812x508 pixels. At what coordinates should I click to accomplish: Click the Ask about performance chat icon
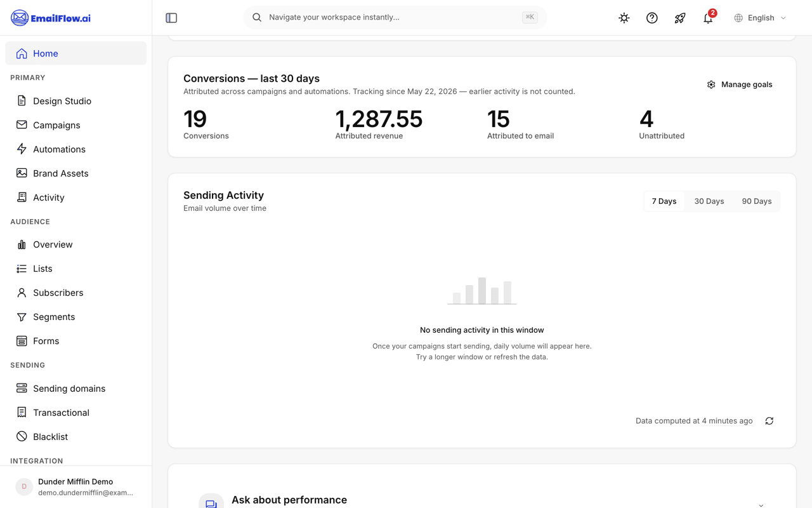211,503
